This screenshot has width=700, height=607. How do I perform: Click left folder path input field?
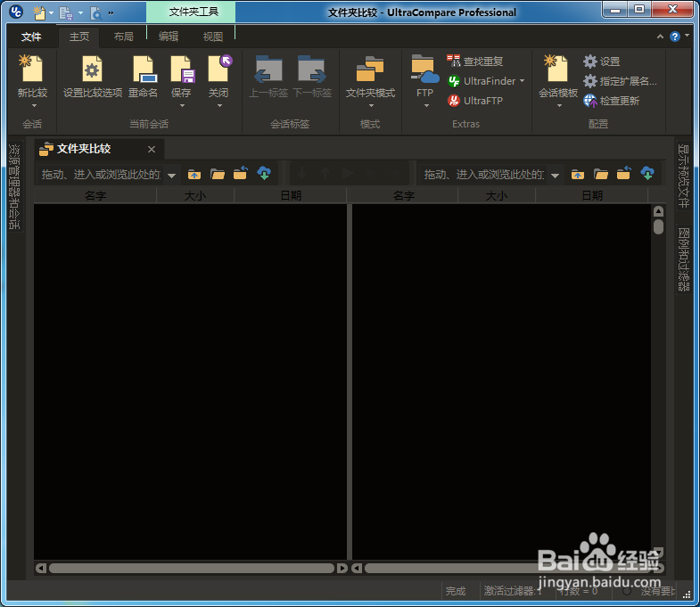pyautogui.click(x=102, y=175)
